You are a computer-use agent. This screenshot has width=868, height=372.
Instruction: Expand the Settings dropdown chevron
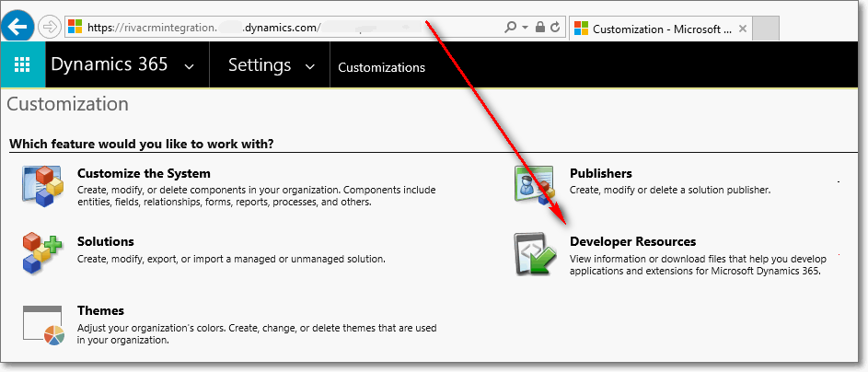[310, 67]
